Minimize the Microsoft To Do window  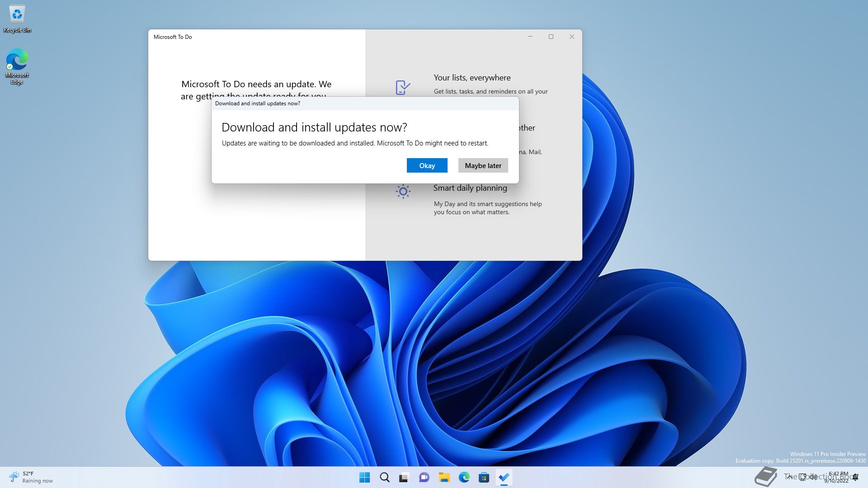click(530, 37)
